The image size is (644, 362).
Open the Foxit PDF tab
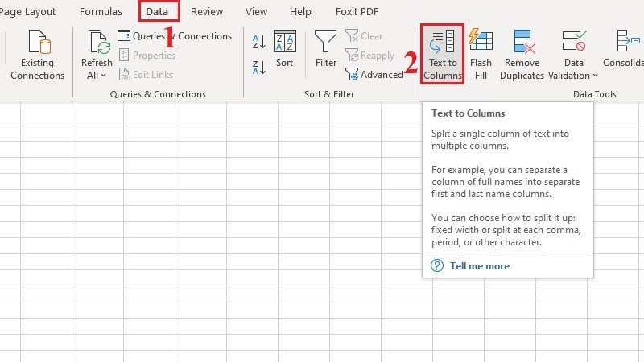pyautogui.click(x=357, y=11)
